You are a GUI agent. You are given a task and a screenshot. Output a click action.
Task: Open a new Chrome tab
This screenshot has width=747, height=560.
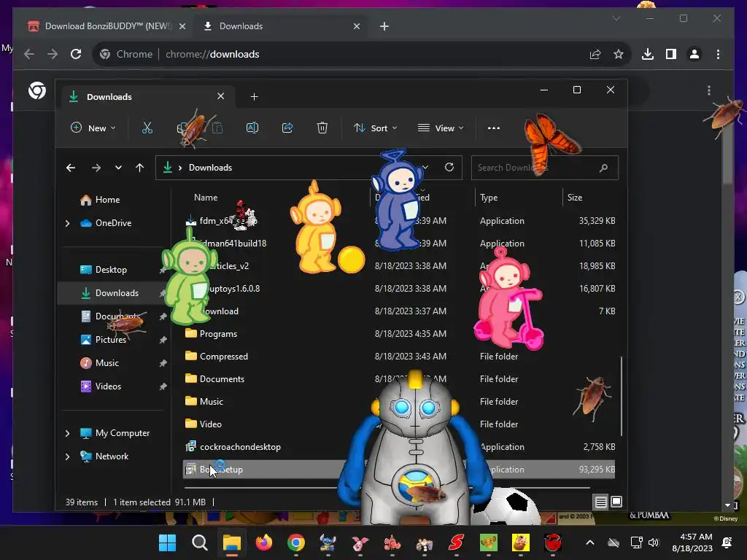(x=384, y=26)
